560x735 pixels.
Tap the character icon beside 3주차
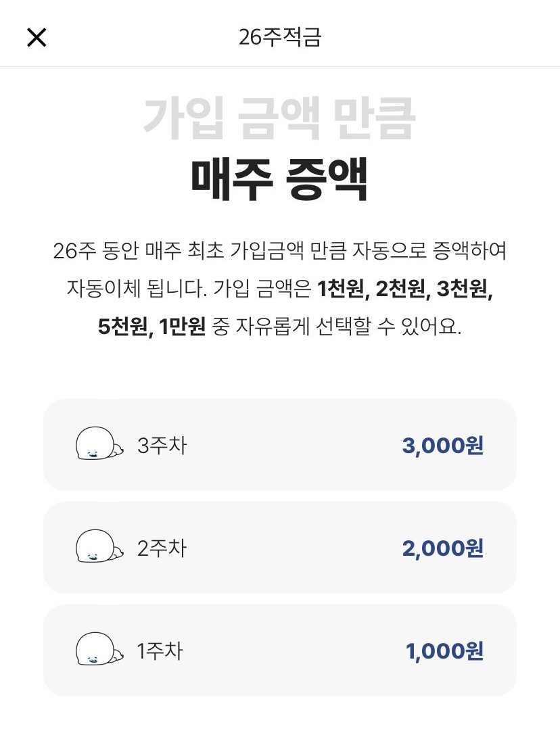99,443
